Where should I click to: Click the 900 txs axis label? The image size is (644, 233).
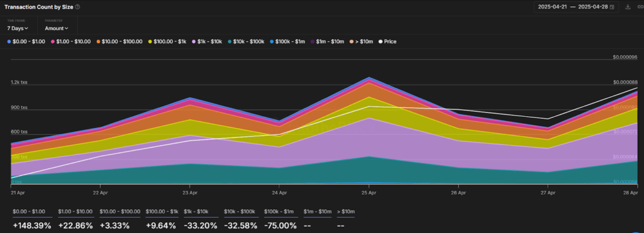19,107
